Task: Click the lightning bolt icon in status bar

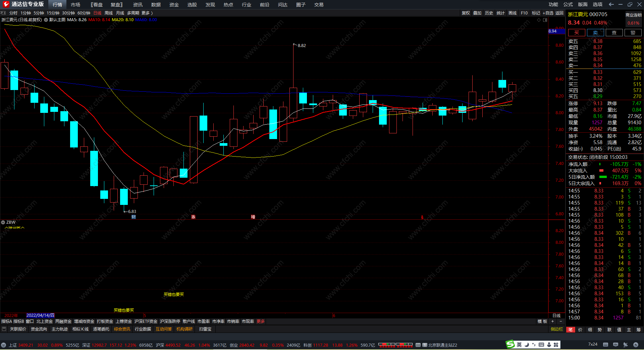Action: click(x=636, y=345)
